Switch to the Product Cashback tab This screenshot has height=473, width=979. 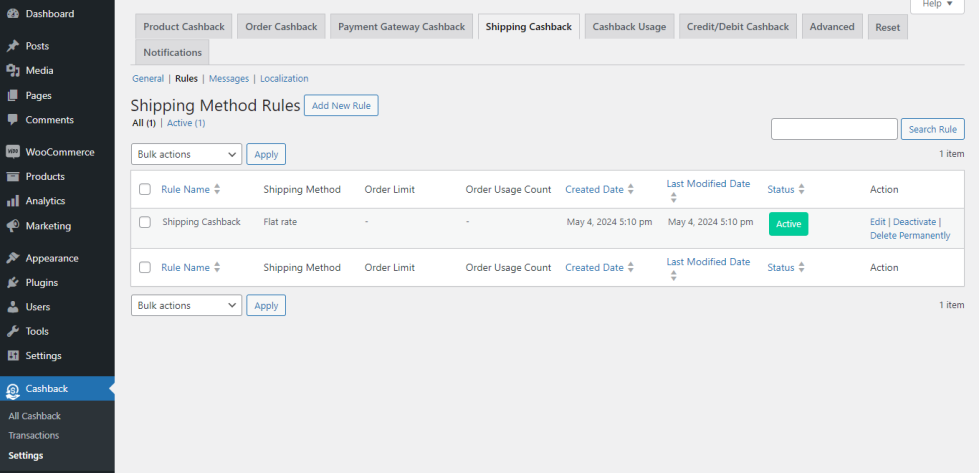[x=184, y=27]
